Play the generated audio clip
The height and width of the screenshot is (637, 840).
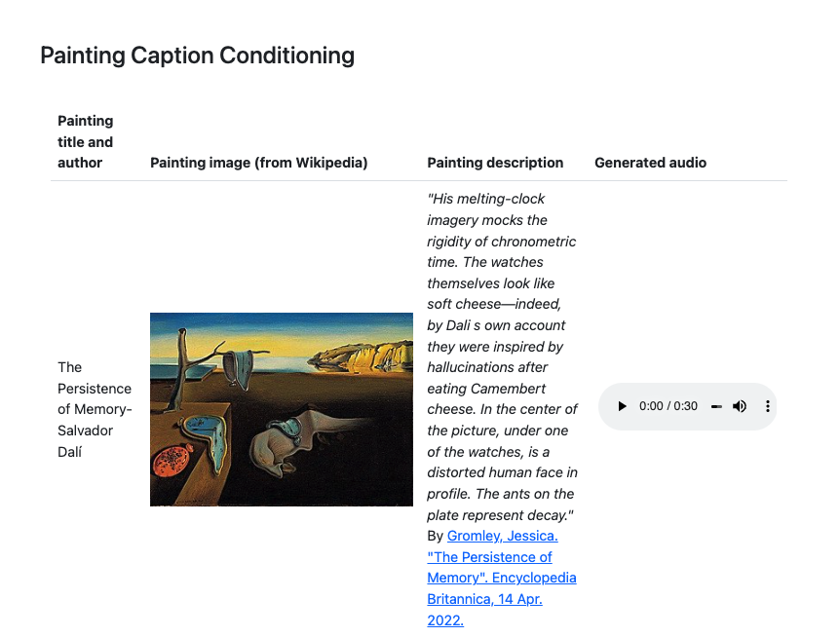click(622, 406)
